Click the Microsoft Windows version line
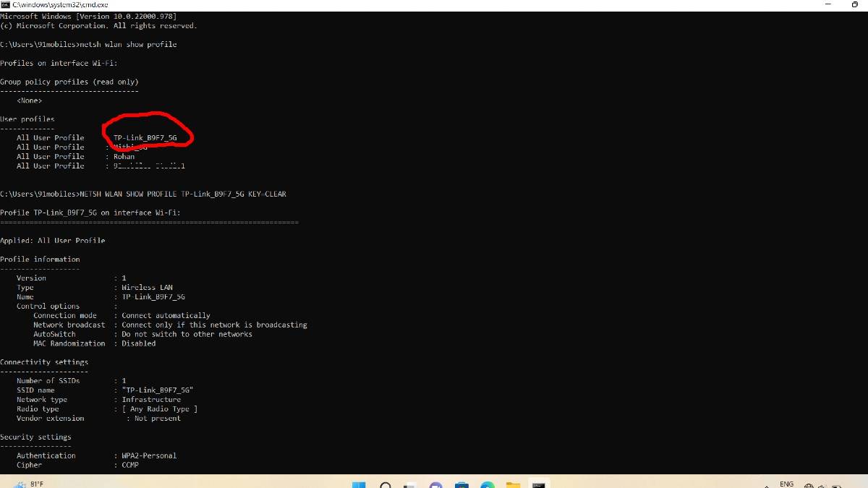 (88, 16)
